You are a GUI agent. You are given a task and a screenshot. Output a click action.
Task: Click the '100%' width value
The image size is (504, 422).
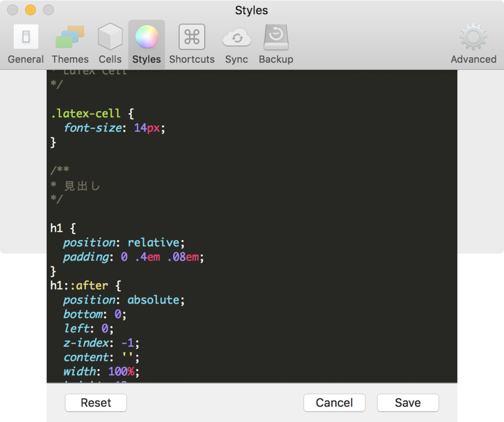point(121,371)
